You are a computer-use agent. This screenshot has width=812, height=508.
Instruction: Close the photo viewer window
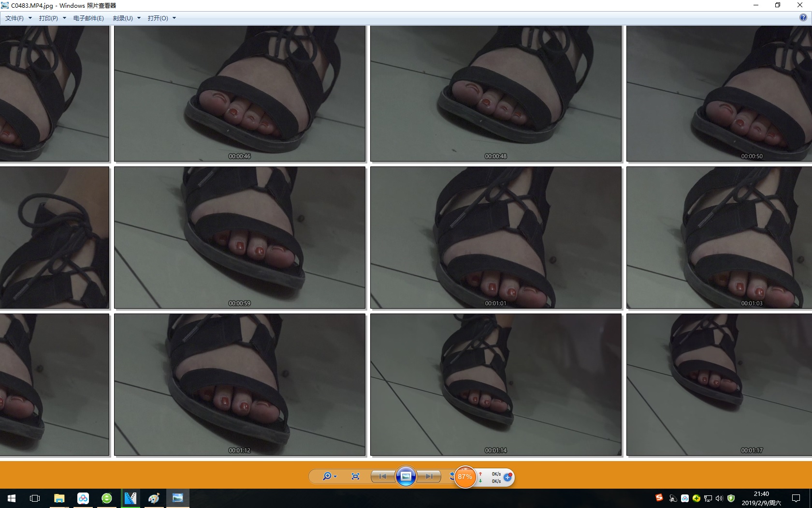point(800,5)
